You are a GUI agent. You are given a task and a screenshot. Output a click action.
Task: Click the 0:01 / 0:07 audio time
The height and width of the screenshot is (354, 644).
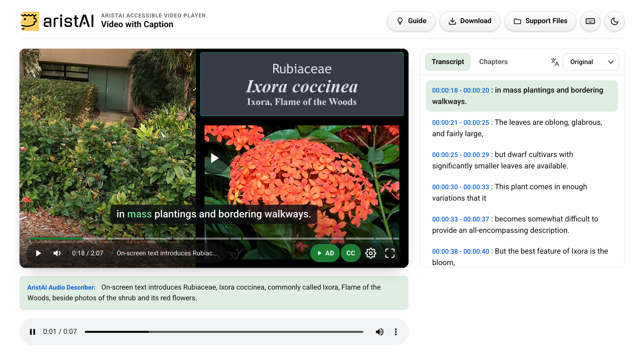tap(60, 332)
